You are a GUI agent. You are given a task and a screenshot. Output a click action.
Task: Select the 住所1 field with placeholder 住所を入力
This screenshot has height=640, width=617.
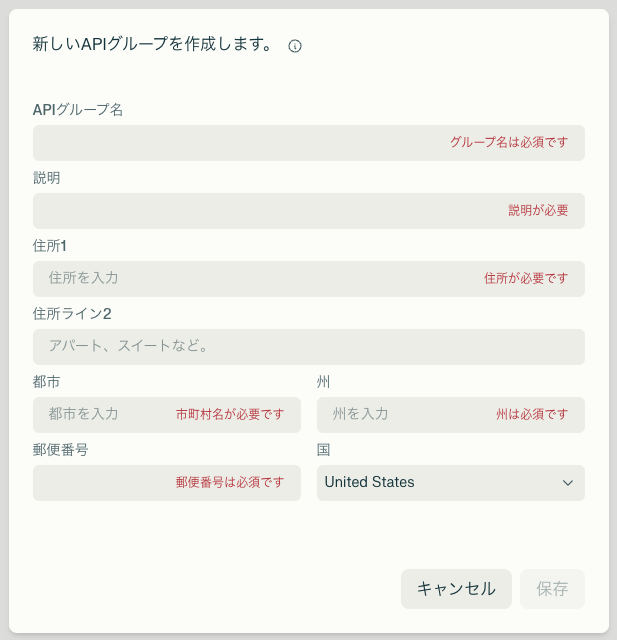click(308, 279)
